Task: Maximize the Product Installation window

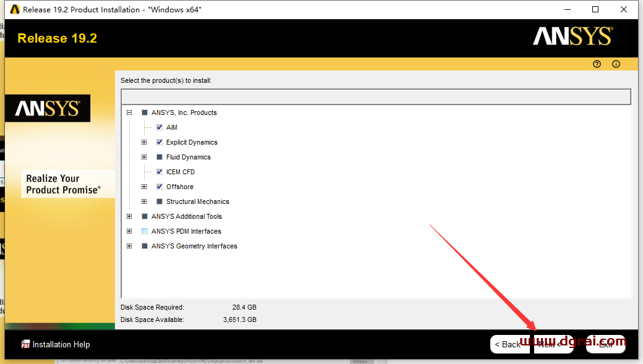Action: click(595, 9)
